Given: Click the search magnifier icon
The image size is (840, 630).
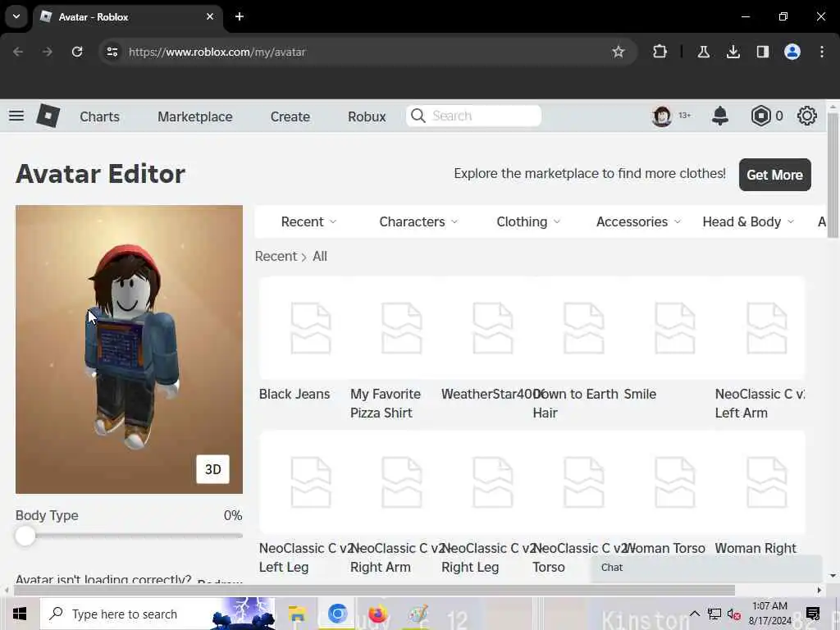Looking at the screenshot, I should (418, 116).
